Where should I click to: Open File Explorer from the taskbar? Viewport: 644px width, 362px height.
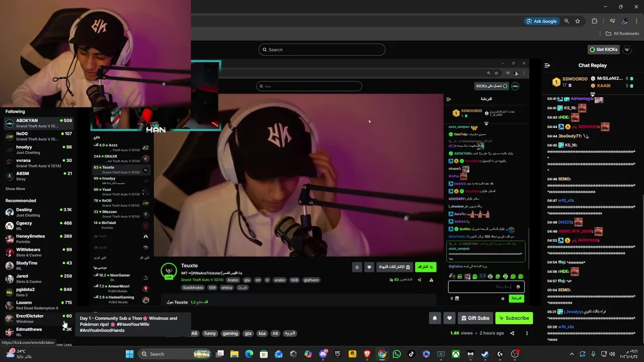[x=234, y=354]
